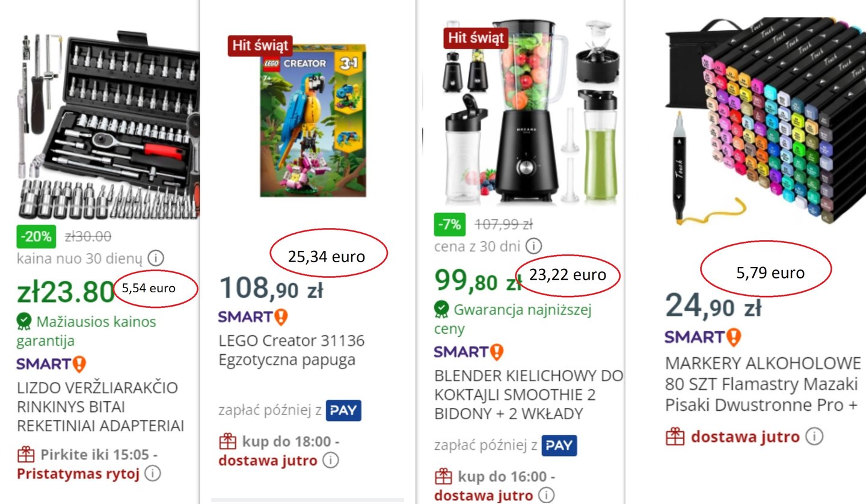Click info icon next to LEGO 'dostawa jutro'
866x504 pixels.
point(330,461)
